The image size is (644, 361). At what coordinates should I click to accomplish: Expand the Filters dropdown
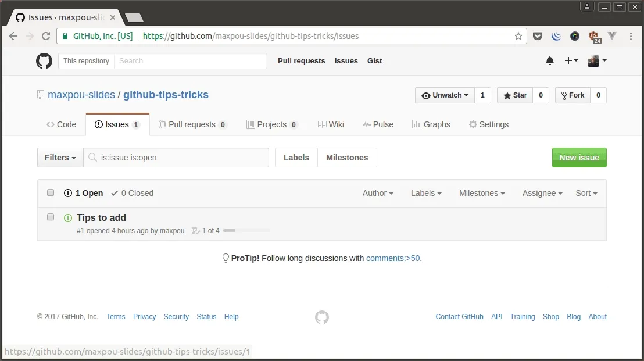[60, 158]
